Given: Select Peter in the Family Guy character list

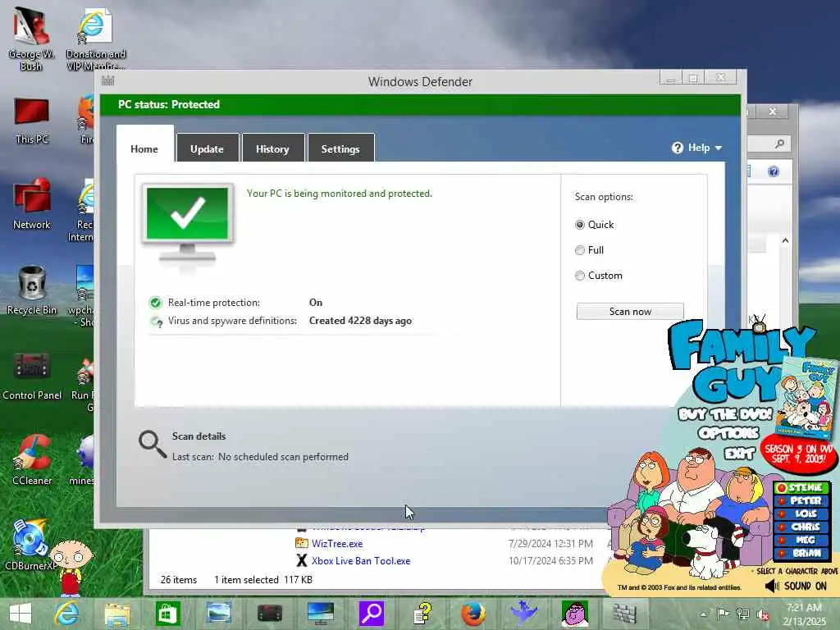Looking at the screenshot, I should (801, 501).
